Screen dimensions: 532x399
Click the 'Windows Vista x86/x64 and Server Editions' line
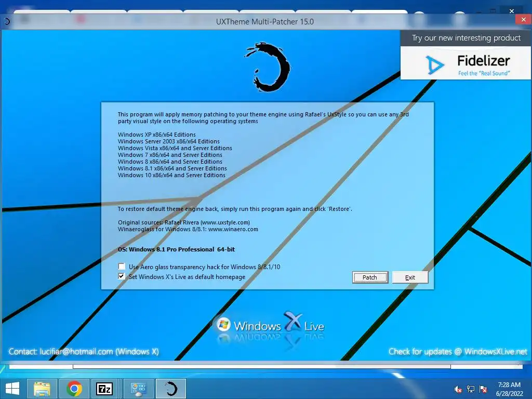175,148
